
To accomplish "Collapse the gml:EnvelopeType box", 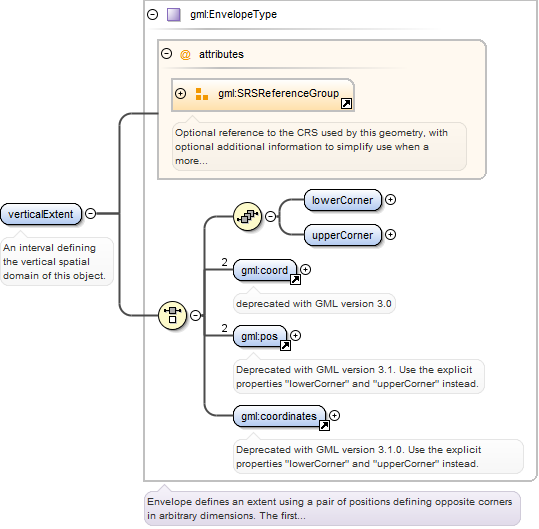I will pos(152,14).
